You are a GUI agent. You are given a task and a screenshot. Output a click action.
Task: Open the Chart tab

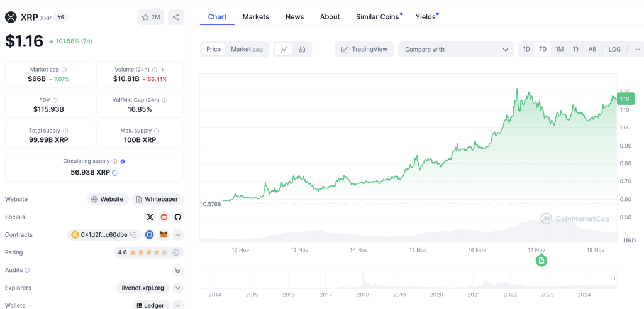[x=217, y=17]
